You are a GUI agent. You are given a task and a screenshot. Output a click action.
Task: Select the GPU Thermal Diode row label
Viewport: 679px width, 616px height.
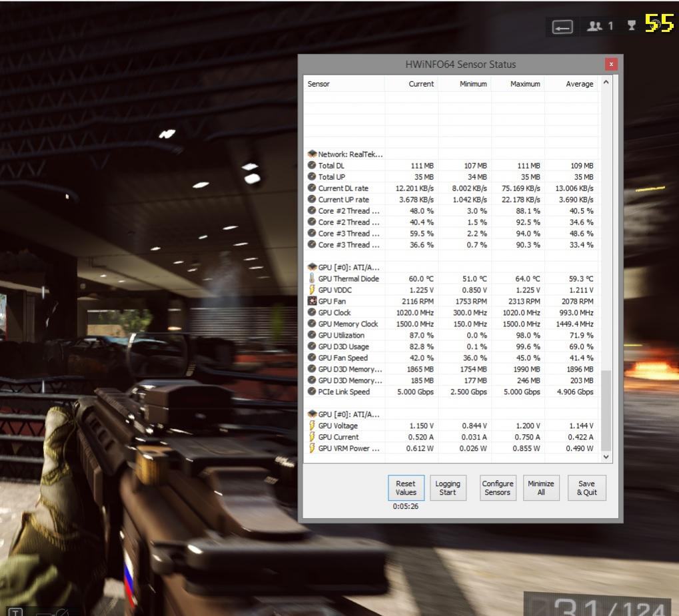point(348,279)
